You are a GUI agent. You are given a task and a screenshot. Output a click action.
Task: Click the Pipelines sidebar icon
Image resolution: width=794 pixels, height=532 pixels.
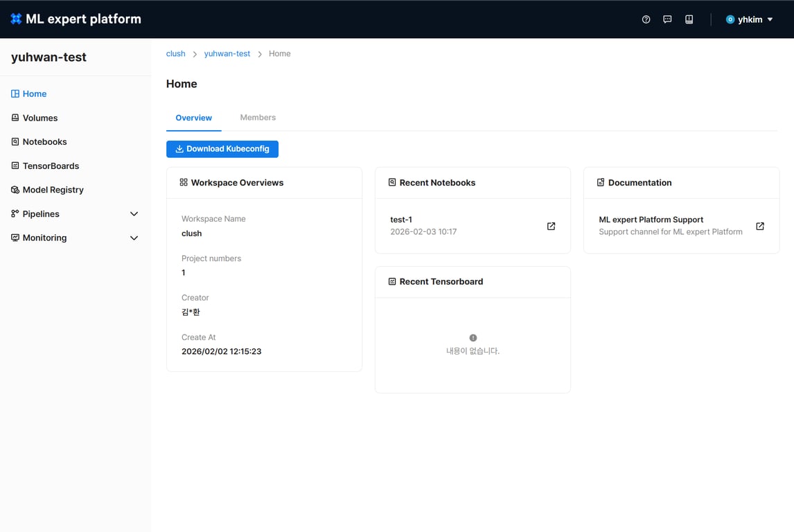click(15, 213)
